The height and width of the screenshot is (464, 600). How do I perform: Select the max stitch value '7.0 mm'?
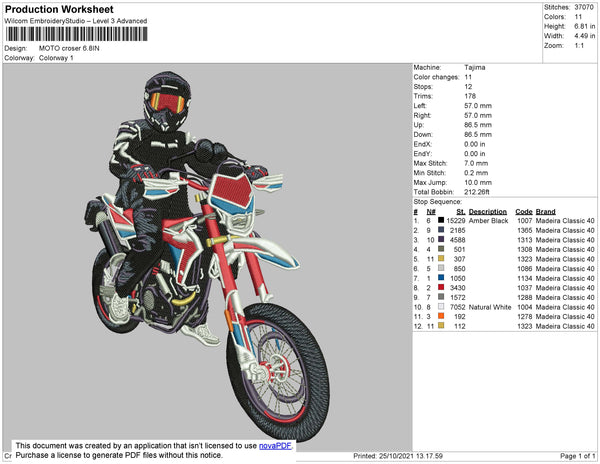474,163
